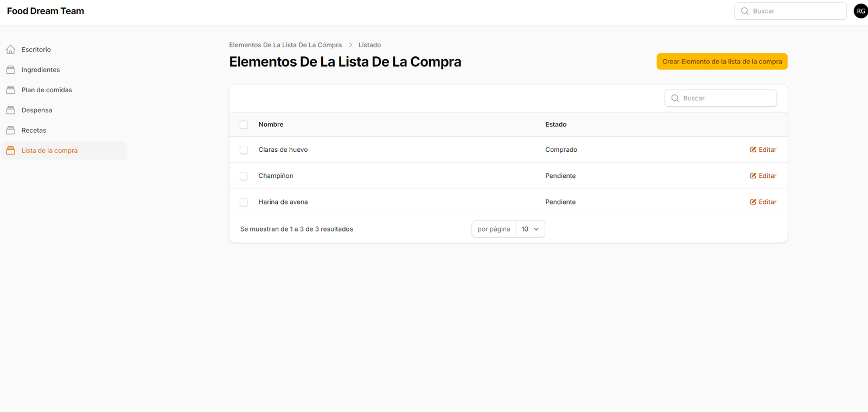The height and width of the screenshot is (412, 868).
Task: Click the Plan de comidas sidebar icon
Action: [10, 90]
